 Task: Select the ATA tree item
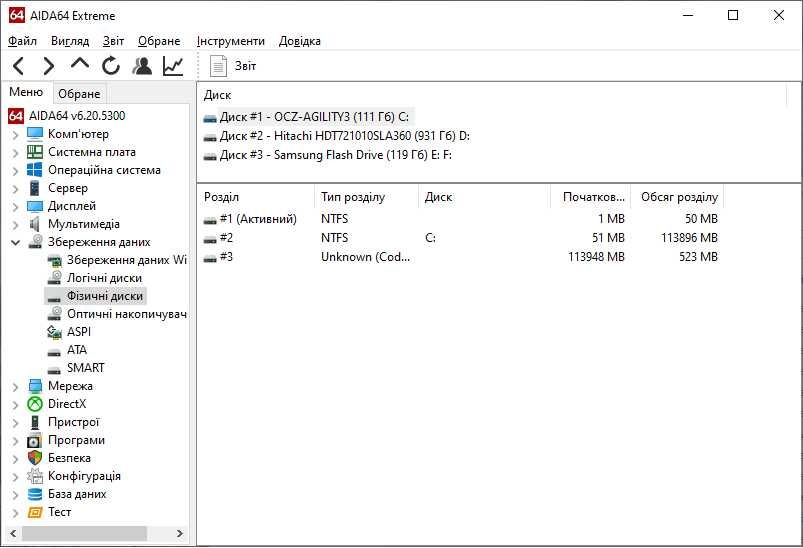pyautogui.click(x=77, y=350)
